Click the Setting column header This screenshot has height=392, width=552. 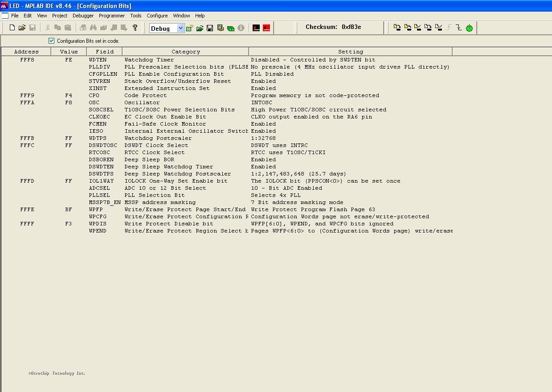[350, 52]
